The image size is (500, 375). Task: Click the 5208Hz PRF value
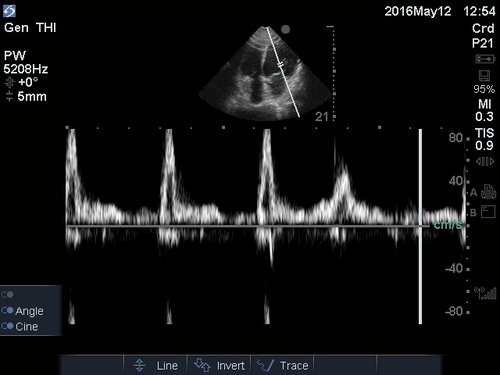pos(26,69)
